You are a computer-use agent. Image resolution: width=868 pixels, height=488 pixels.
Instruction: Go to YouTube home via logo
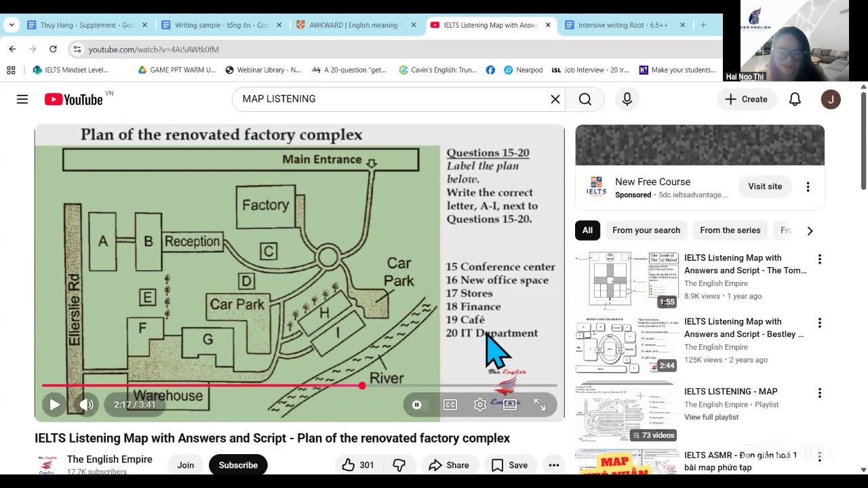click(x=74, y=99)
